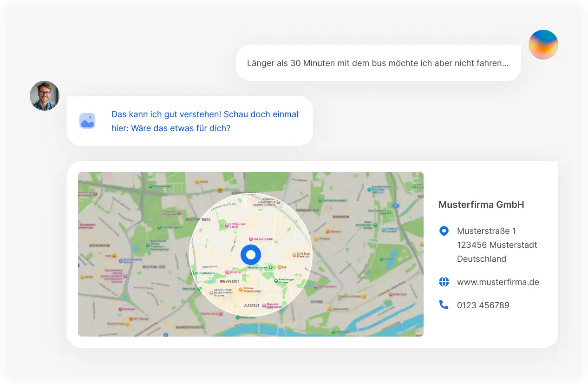The height and width of the screenshot is (384, 588).
Task: Open the www.musterfirma.de website link
Action: [498, 282]
